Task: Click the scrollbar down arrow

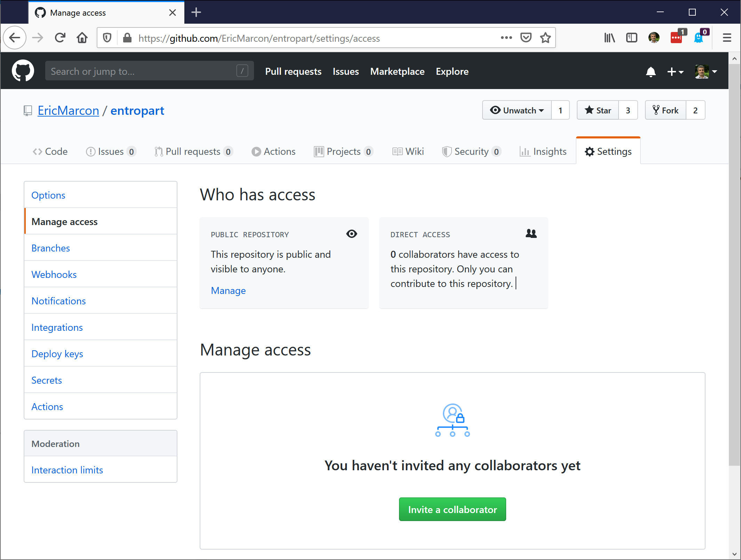Action: [734, 554]
